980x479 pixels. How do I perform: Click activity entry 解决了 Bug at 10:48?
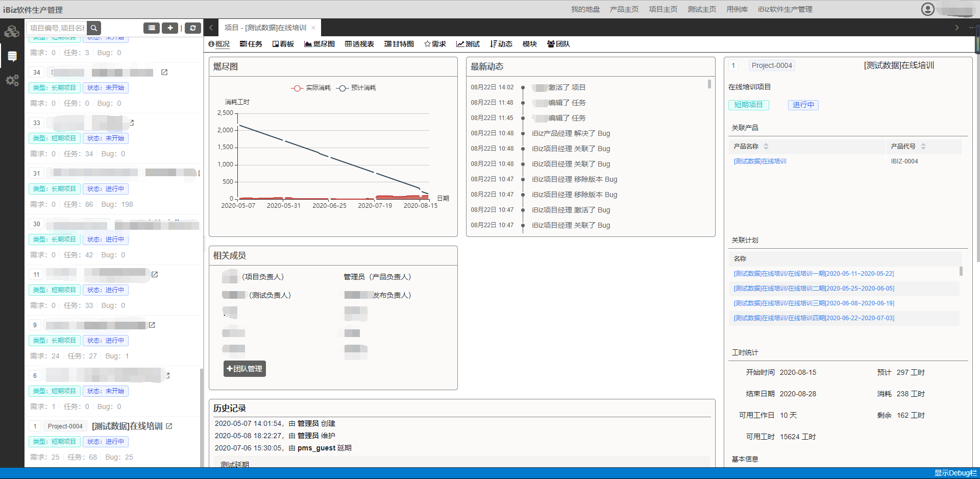(571, 133)
